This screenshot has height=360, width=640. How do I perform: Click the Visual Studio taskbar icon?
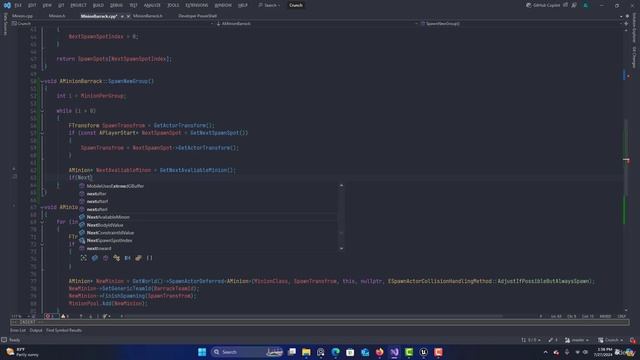point(394,352)
